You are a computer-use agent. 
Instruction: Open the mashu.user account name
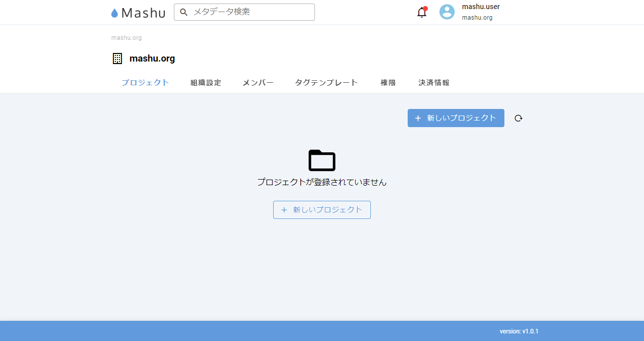pyautogui.click(x=481, y=7)
